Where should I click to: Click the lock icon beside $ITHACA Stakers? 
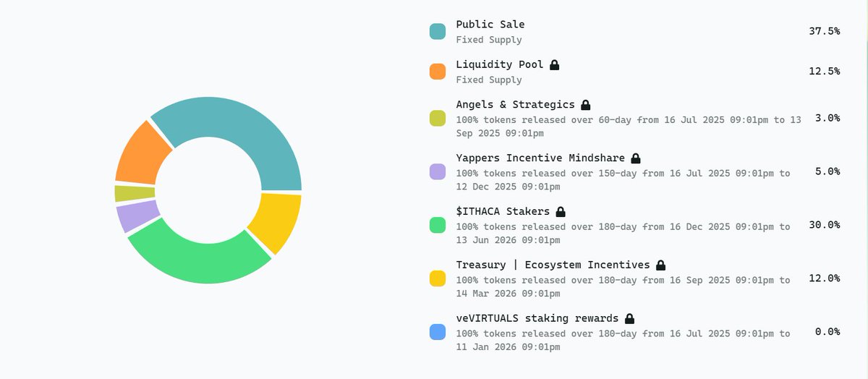click(x=561, y=211)
